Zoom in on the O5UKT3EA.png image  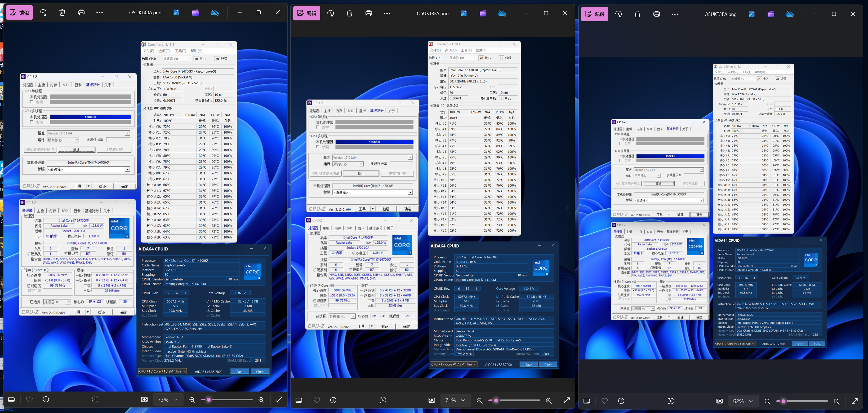pos(837,401)
